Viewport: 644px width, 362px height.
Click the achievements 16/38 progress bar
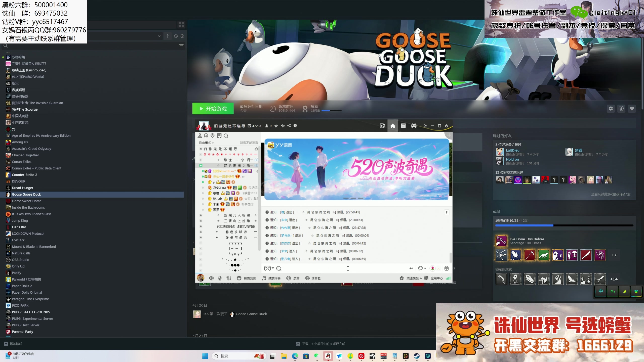click(x=564, y=225)
